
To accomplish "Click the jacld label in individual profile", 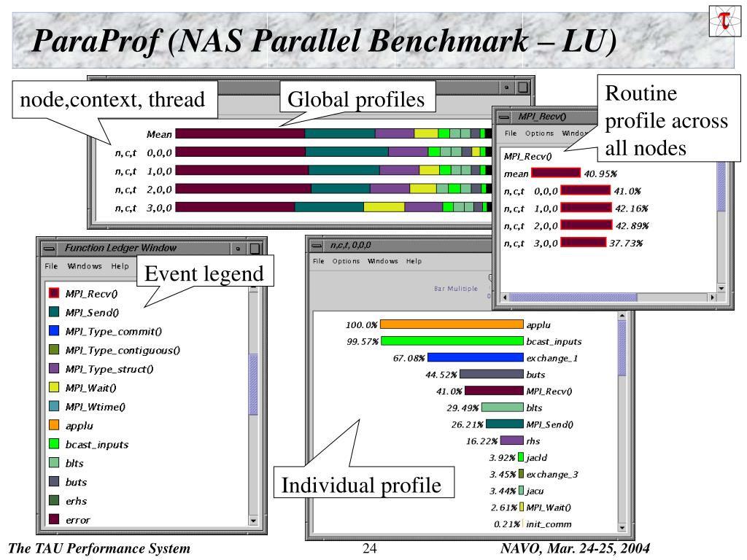I will click(536, 458).
